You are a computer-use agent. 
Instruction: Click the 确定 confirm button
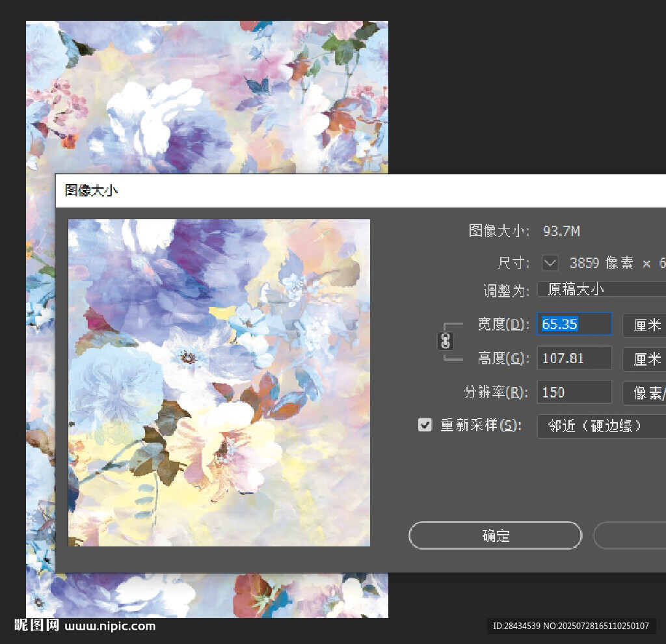(495, 535)
